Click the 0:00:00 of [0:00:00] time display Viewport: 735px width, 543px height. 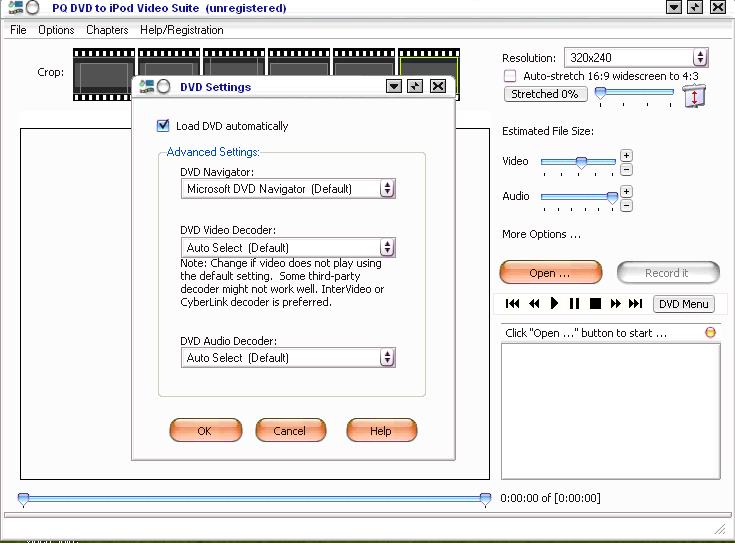point(550,498)
